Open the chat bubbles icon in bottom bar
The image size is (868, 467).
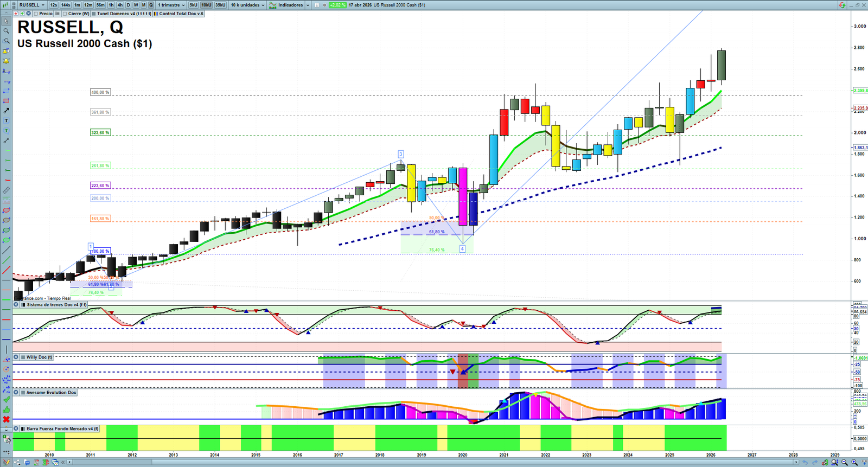pos(27,463)
